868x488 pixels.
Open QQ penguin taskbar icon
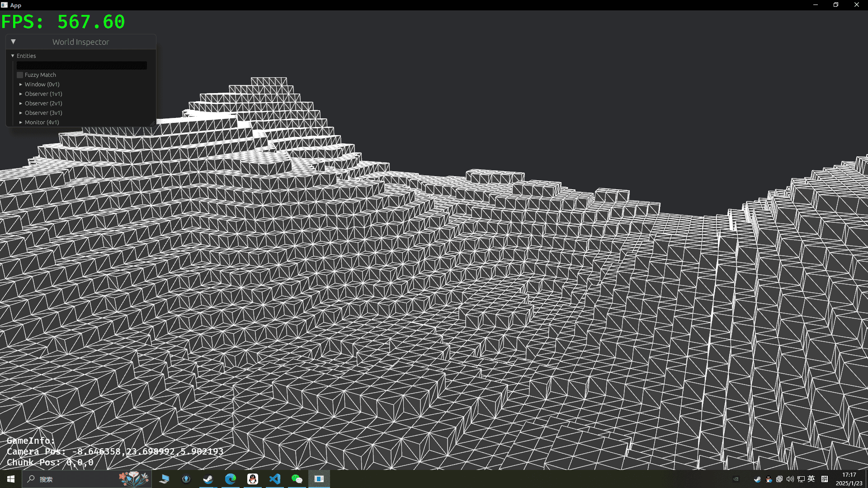click(253, 479)
